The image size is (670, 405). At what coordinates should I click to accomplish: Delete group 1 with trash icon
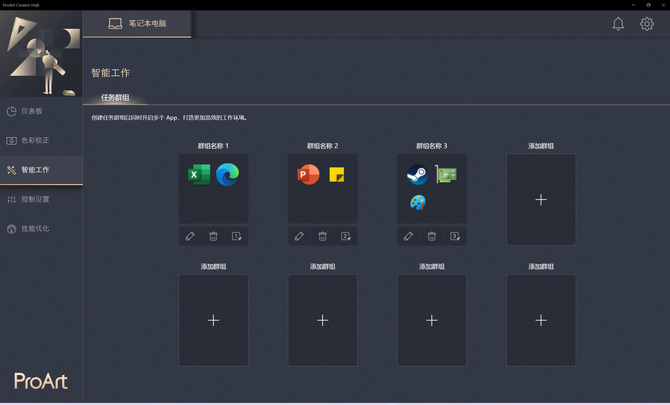(x=213, y=236)
